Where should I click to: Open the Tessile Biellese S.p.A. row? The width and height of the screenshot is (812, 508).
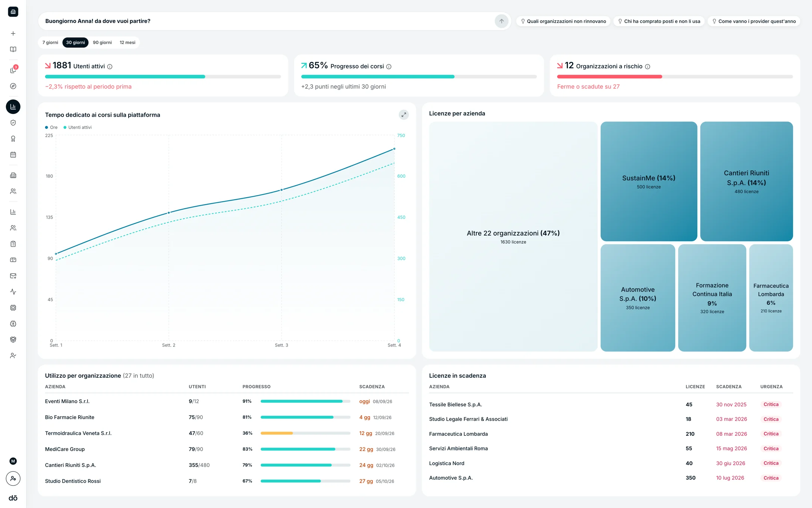point(611,405)
